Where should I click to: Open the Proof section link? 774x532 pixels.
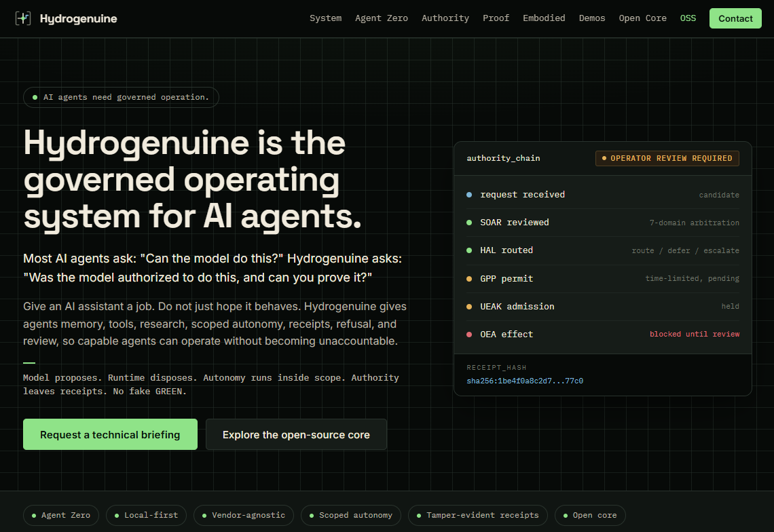tap(496, 18)
